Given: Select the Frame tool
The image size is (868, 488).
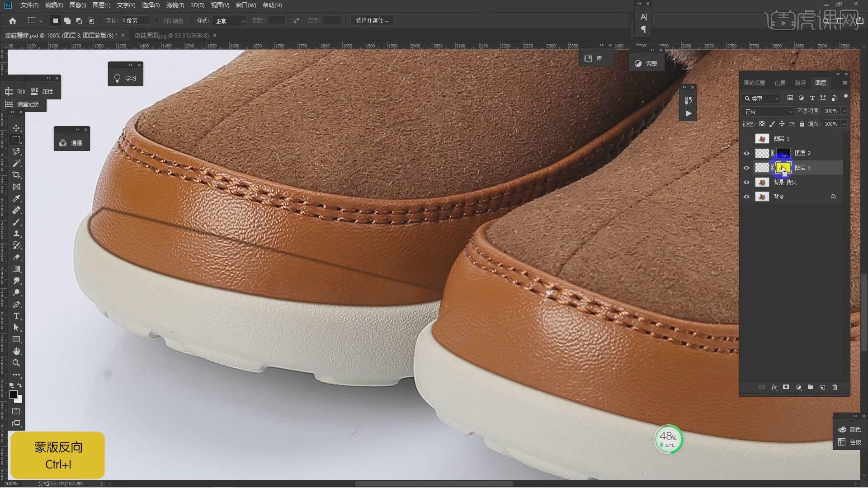Looking at the screenshot, I should click(16, 187).
